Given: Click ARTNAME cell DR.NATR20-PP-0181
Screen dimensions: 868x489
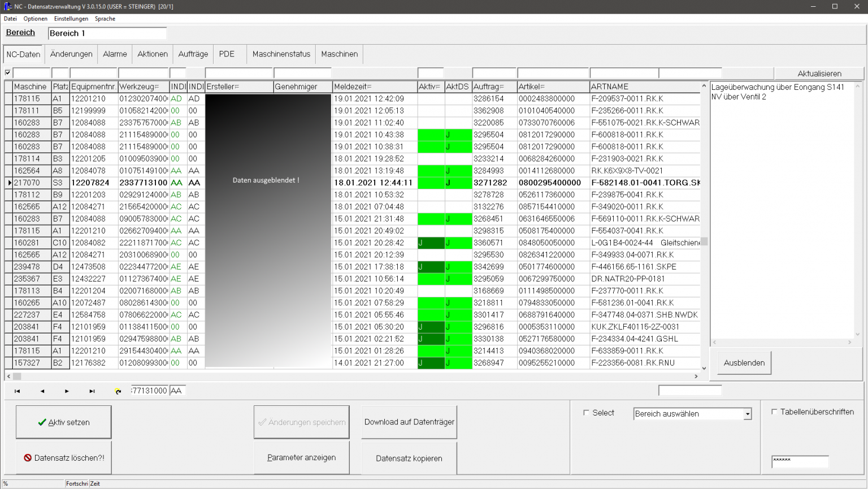Looking at the screenshot, I should point(645,279).
